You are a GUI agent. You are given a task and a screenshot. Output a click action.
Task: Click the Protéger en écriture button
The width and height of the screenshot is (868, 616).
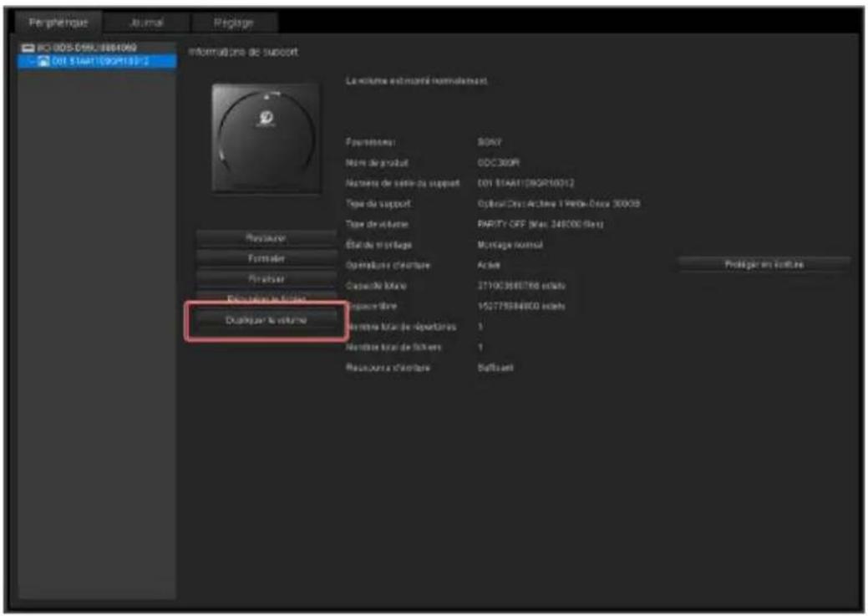click(764, 264)
